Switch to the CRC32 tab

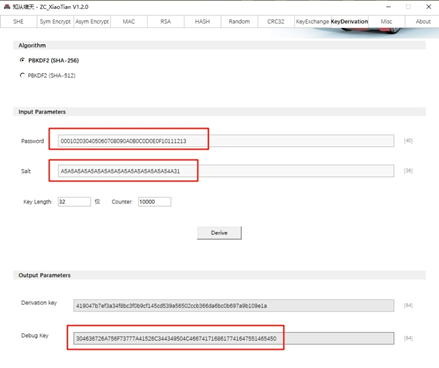(276, 21)
